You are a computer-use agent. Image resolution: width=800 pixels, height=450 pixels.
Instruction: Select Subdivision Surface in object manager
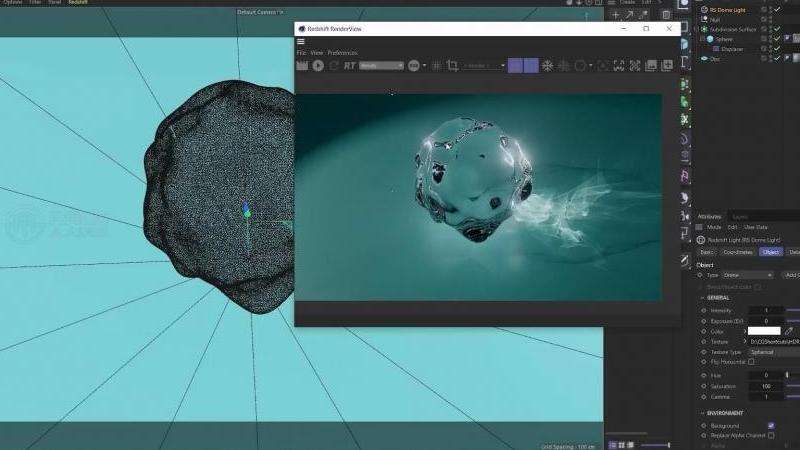tap(733, 29)
